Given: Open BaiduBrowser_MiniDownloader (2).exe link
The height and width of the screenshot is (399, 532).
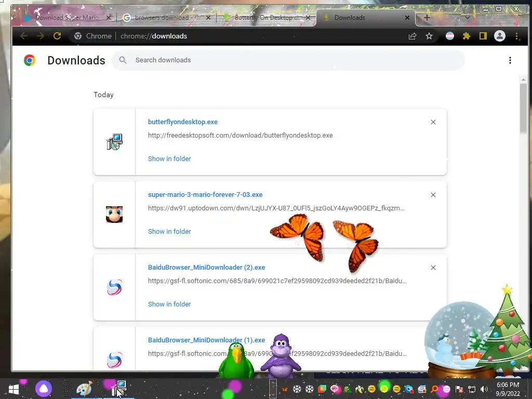Looking at the screenshot, I should [x=206, y=268].
